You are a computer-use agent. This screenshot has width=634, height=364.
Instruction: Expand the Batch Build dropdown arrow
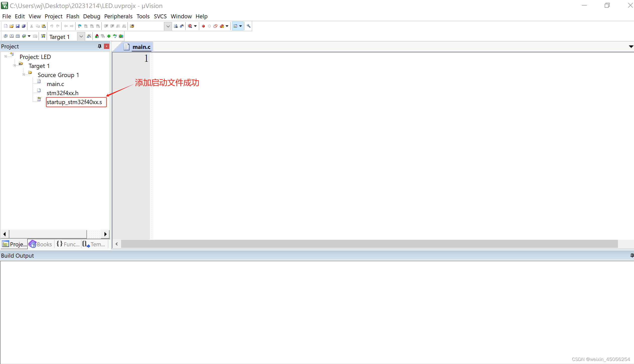point(29,36)
